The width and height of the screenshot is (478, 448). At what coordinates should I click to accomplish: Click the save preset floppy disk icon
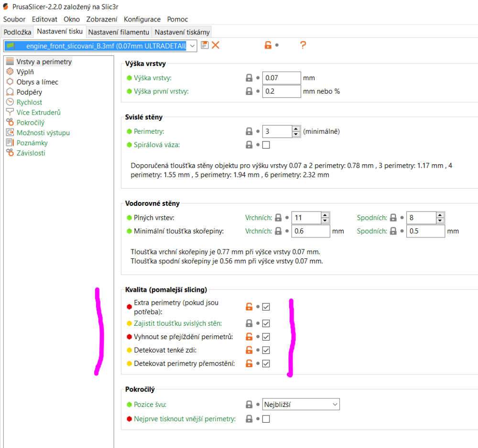coord(205,45)
